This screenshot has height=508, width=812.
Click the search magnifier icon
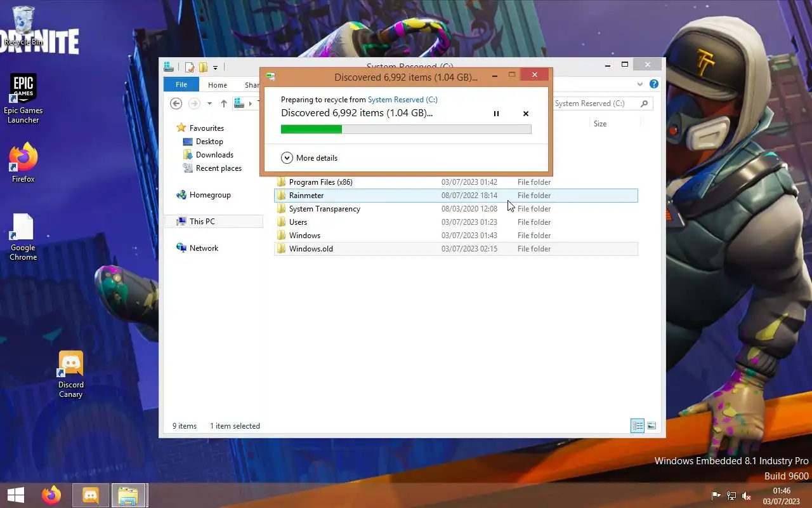pos(645,104)
